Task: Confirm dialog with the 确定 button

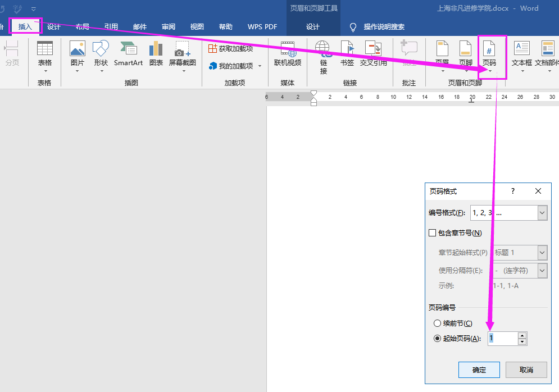Action: 479,370
